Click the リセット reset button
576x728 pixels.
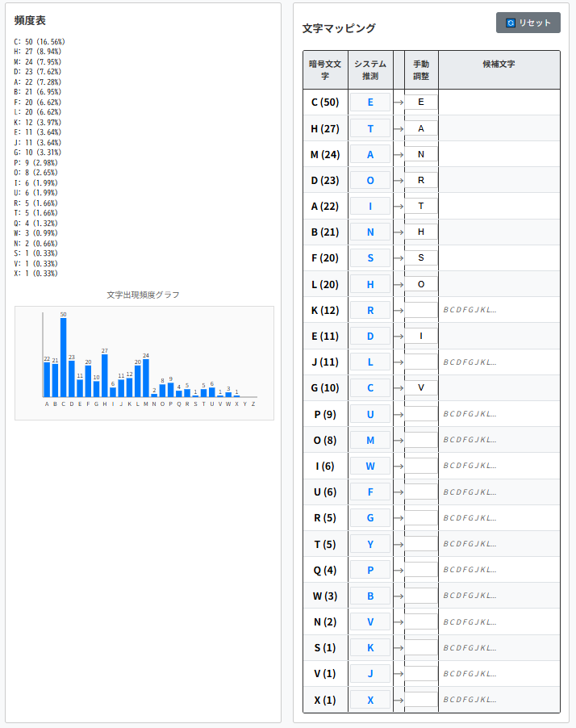click(528, 23)
